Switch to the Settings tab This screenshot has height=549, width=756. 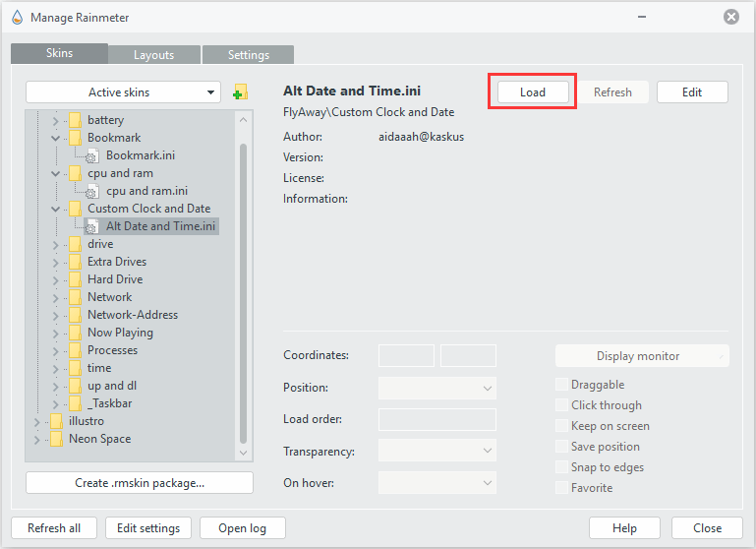click(x=249, y=55)
